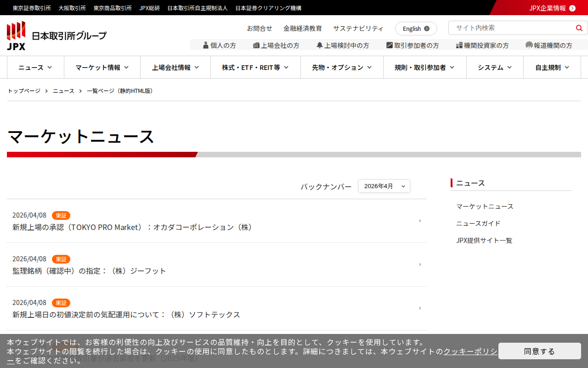Open the 取引参加者の方 audience link
Viewport: 588px width, 368px height.
[413, 45]
